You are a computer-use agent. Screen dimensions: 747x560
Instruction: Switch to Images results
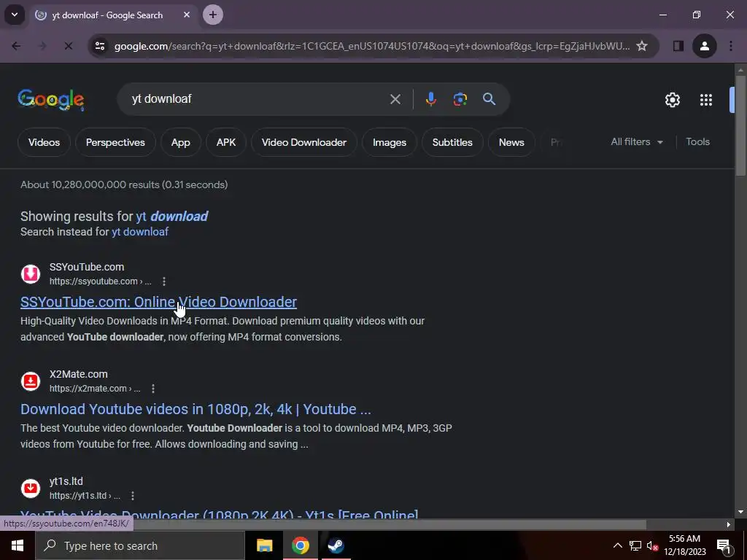[x=390, y=142]
